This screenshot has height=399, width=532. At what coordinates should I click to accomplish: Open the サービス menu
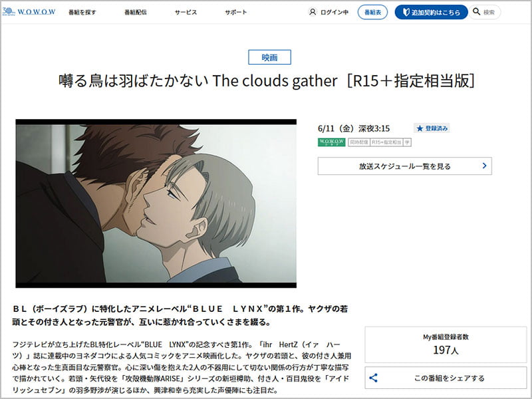pyautogui.click(x=186, y=12)
